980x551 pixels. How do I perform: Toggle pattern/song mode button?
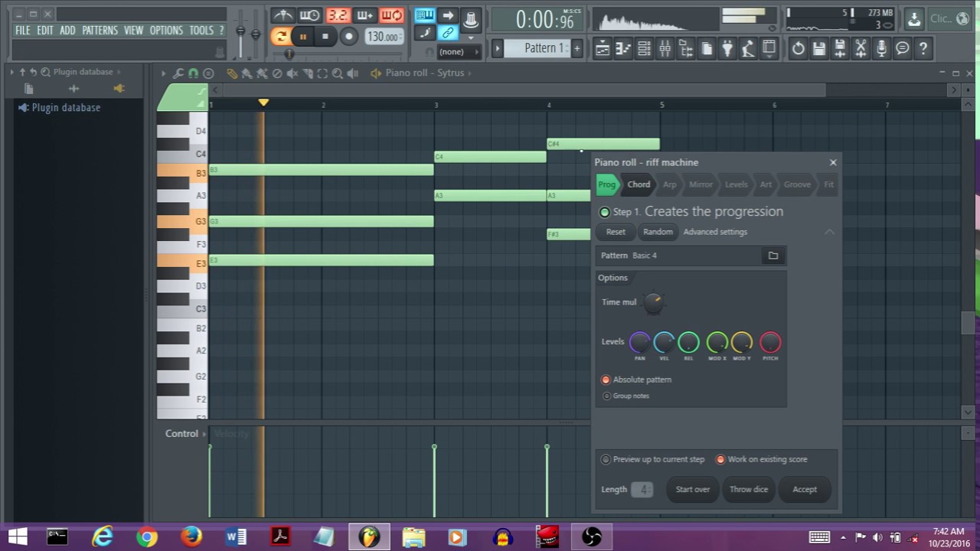point(281,36)
